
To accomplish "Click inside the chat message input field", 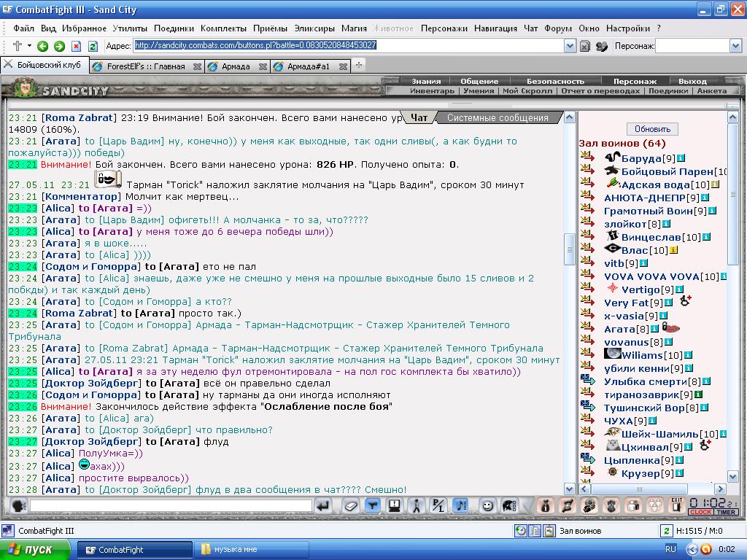I will point(171,506).
